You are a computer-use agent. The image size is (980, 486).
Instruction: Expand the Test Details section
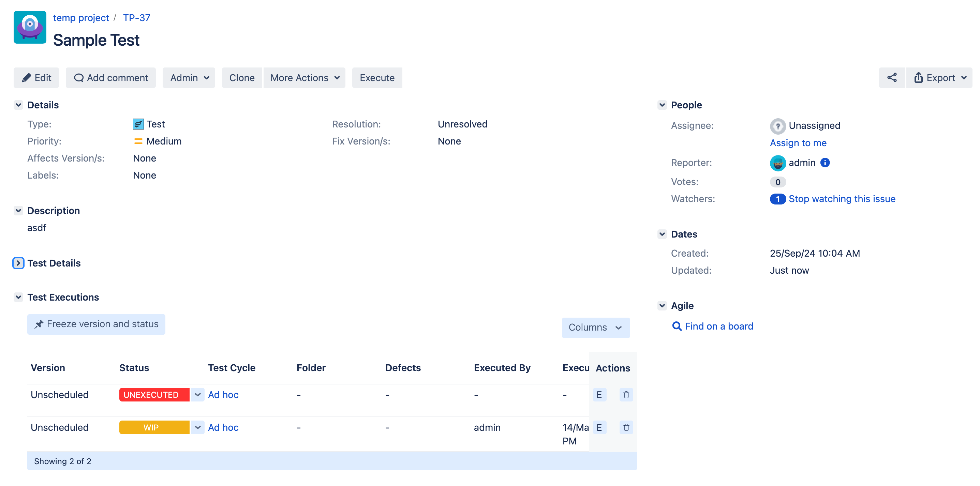click(x=18, y=263)
